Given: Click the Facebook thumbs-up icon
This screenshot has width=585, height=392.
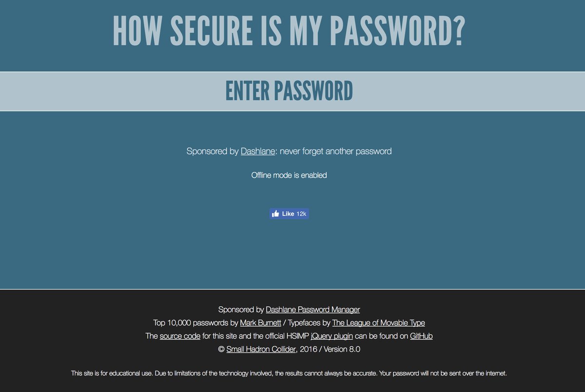Looking at the screenshot, I should coord(276,214).
